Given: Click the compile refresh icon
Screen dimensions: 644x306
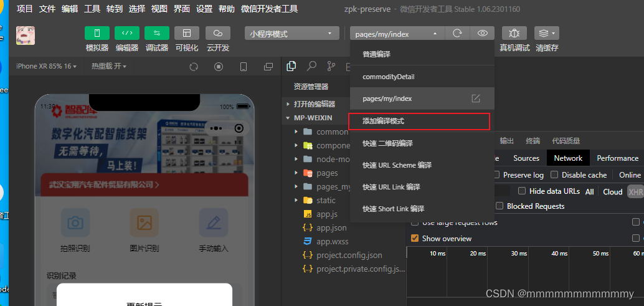Looking at the screenshot, I should click(457, 34).
